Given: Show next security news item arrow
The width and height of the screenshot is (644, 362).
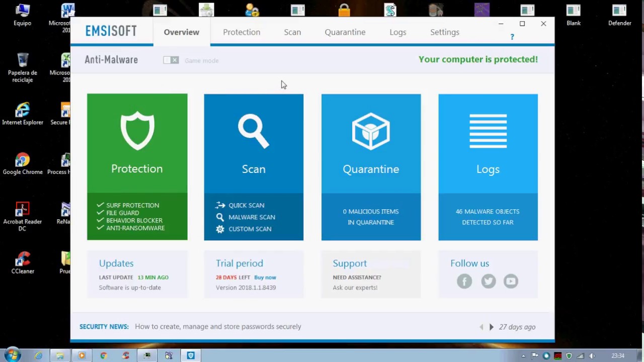Looking at the screenshot, I should click(492, 327).
